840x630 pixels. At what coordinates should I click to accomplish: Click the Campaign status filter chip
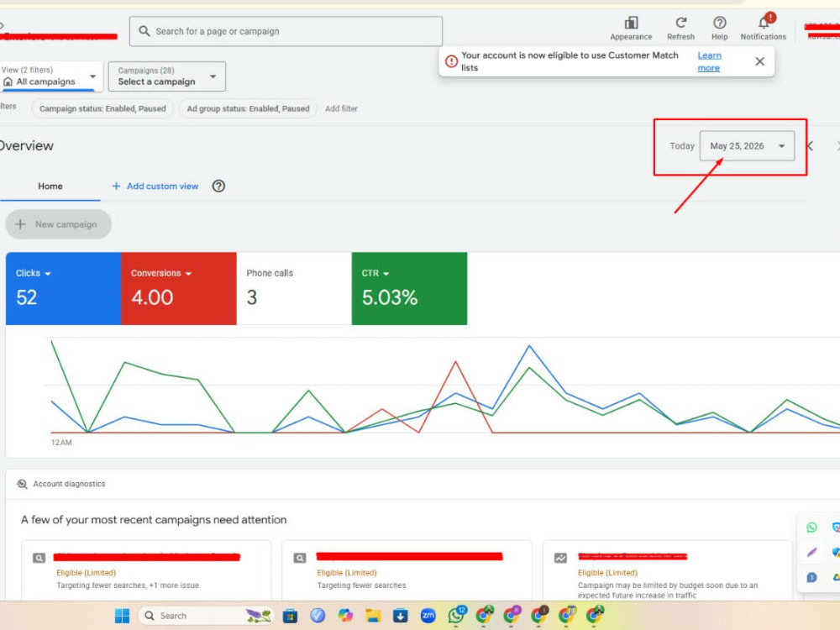point(102,108)
